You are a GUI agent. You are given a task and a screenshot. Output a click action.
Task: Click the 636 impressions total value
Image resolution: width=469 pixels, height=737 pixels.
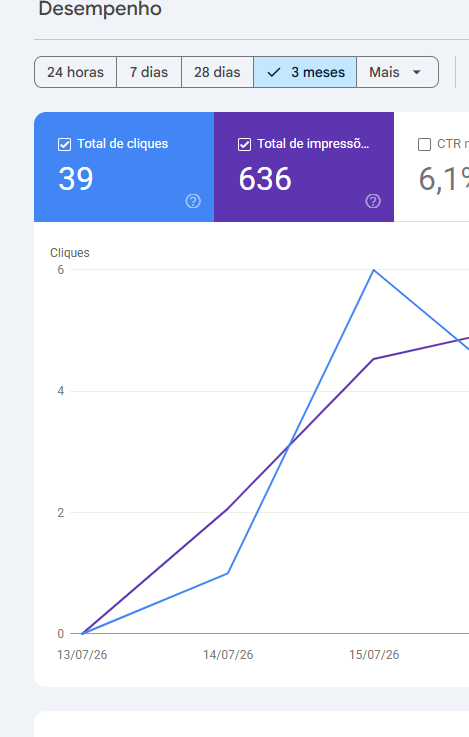click(x=265, y=179)
